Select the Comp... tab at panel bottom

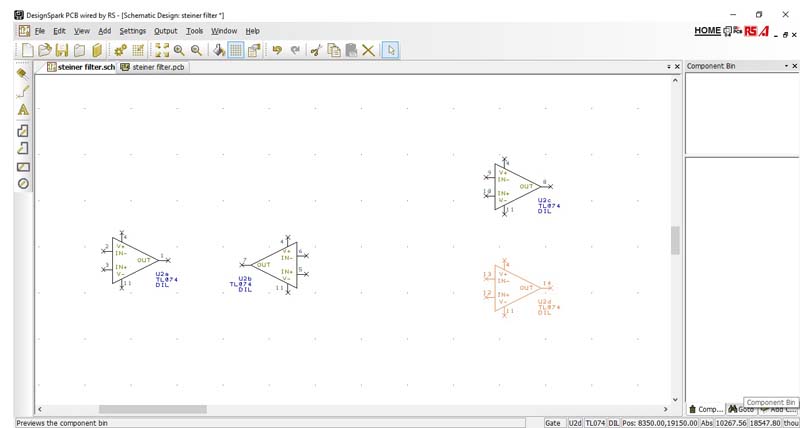706,409
